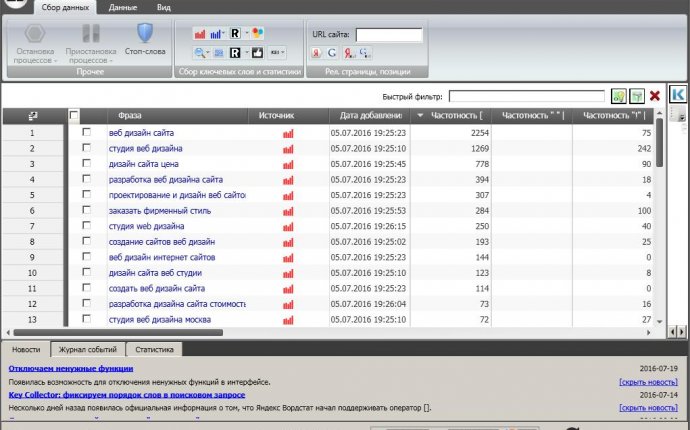This screenshot has width=690, height=430.
Task: Click the source icon for 'студия web дизайна'
Action: pos(288,226)
